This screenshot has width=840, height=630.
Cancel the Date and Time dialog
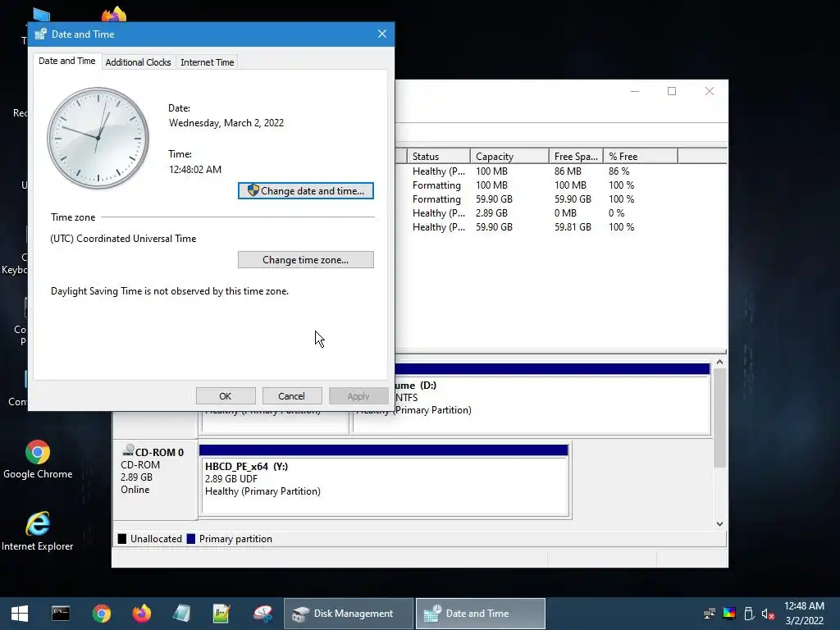[292, 396]
